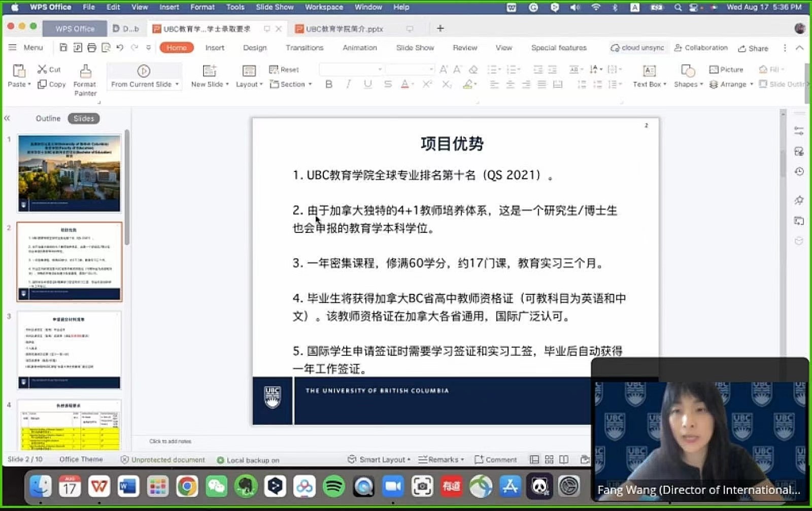The image size is (812, 511).
Task: Open Spotify from the dock
Action: pyautogui.click(x=333, y=487)
